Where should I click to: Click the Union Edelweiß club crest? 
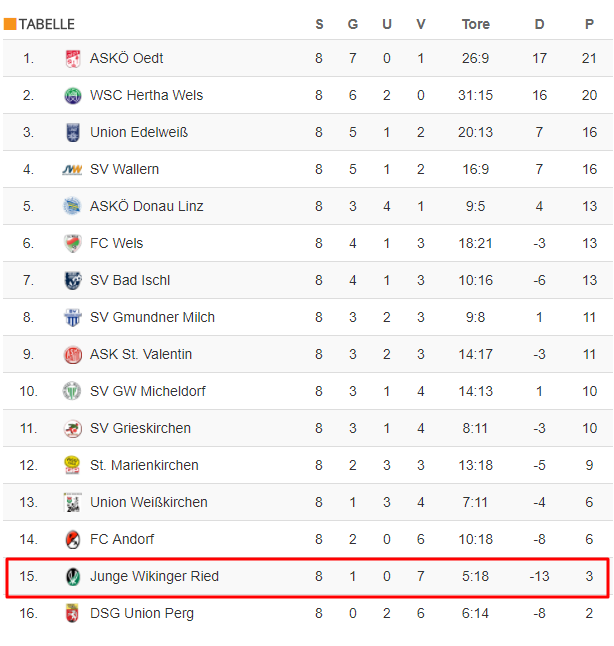pos(73,133)
